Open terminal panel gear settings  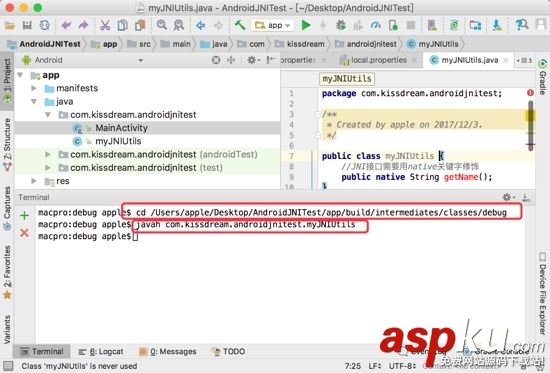coord(508,197)
